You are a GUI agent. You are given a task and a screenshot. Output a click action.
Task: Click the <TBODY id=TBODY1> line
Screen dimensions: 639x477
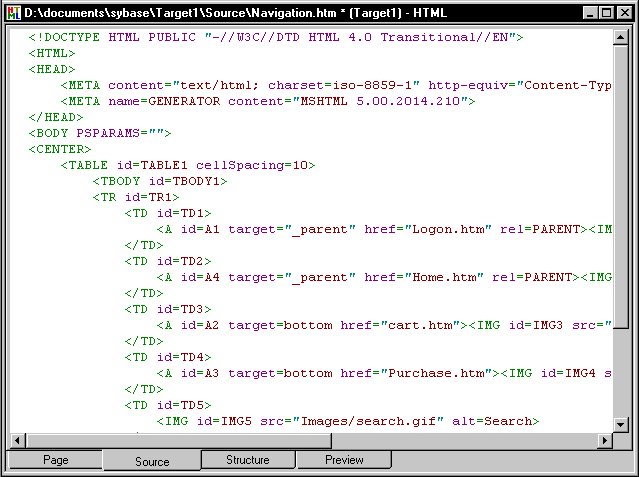pyautogui.click(x=160, y=181)
